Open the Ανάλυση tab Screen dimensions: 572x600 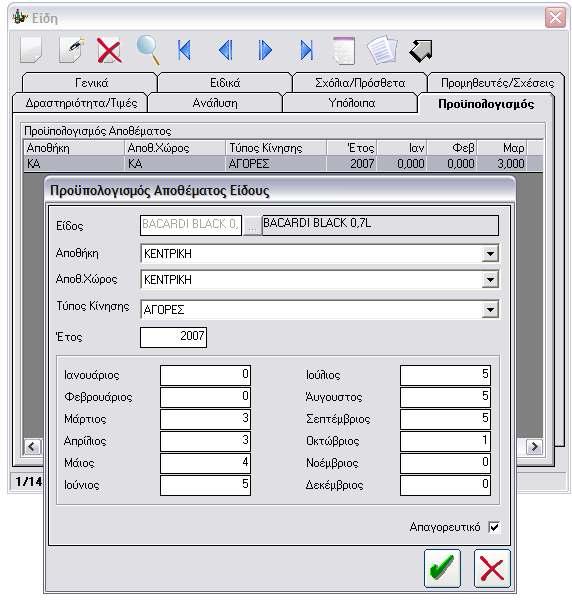[x=215, y=103]
